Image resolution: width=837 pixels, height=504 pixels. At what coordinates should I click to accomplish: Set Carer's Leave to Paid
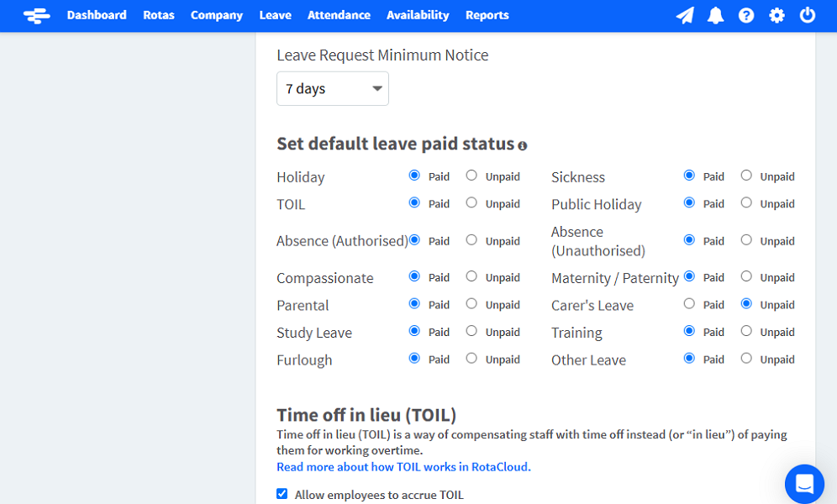tap(689, 303)
